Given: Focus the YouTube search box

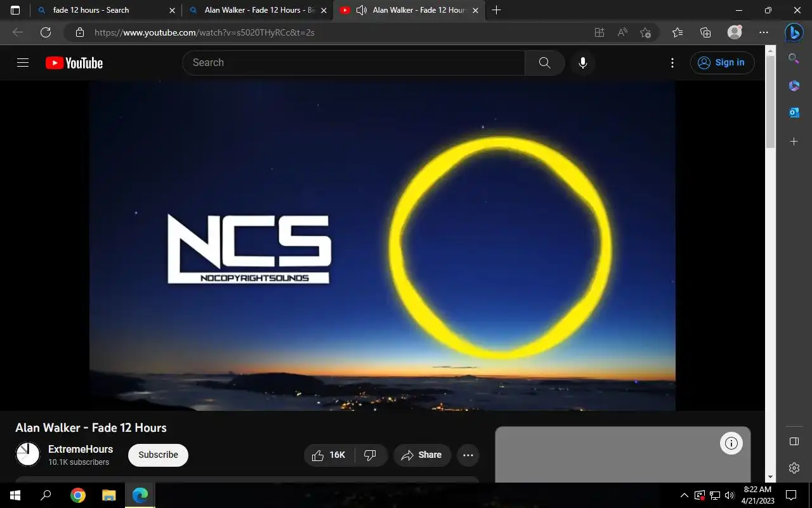Looking at the screenshot, I should pos(353,62).
